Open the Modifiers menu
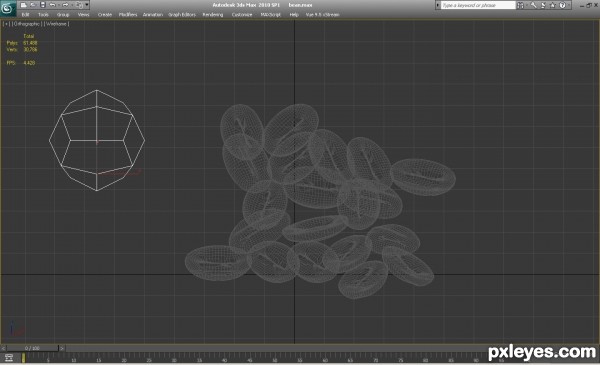This screenshot has height=365, width=600. pos(128,15)
